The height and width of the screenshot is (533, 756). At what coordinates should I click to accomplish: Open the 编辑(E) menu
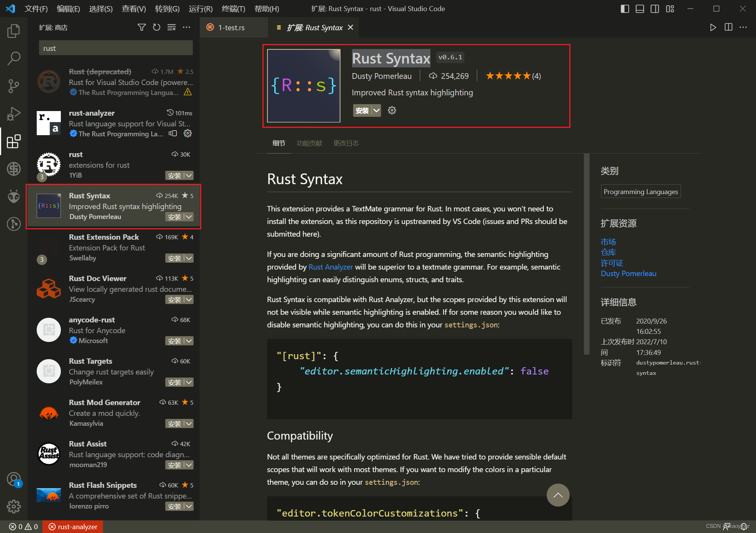[68, 8]
